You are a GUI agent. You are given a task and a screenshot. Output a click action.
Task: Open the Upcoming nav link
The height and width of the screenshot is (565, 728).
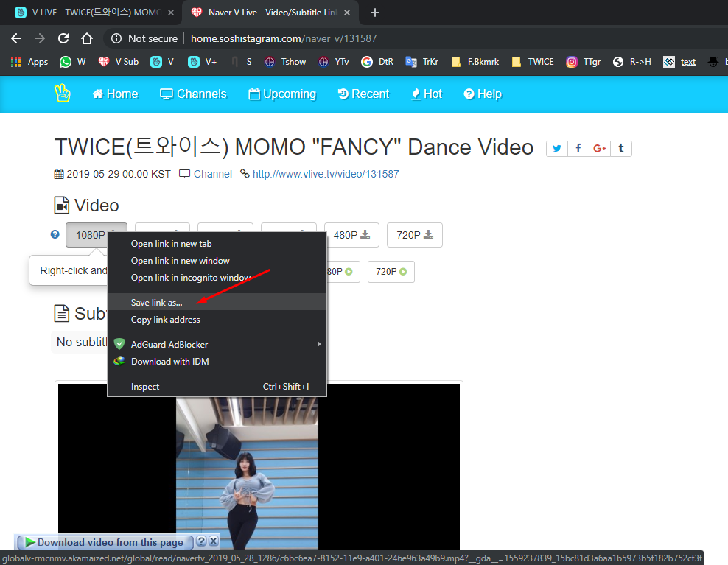[x=282, y=94]
